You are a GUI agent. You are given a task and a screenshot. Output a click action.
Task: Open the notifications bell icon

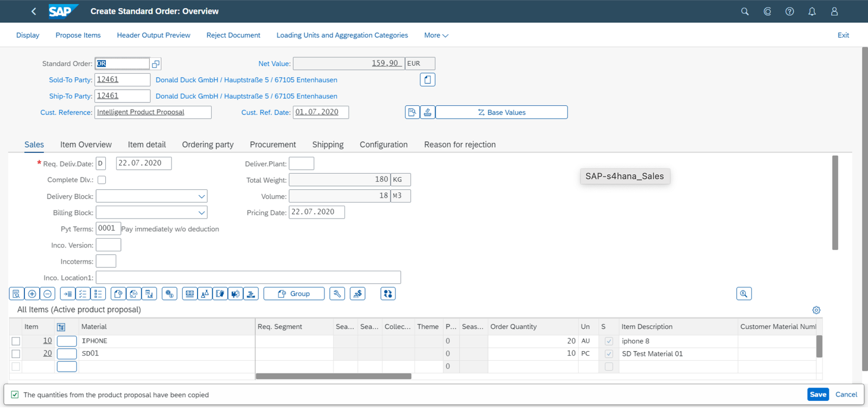click(812, 11)
